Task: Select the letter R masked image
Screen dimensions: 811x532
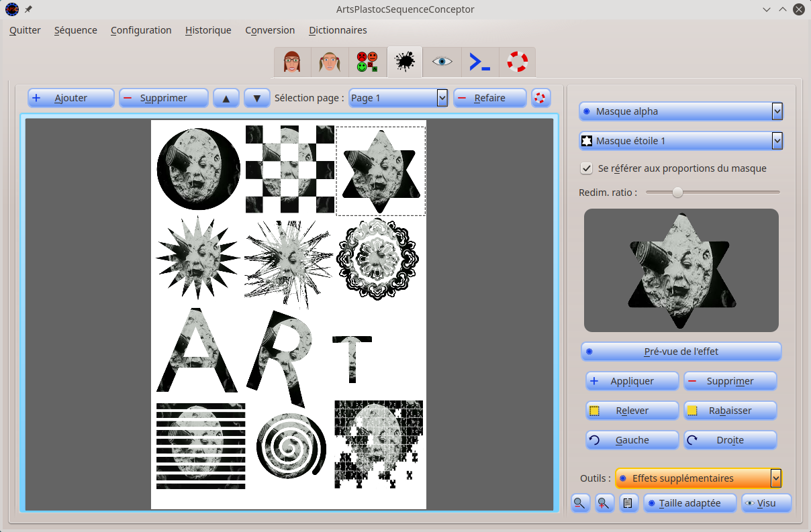Action: pyautogui.click(x=279, y=359)
